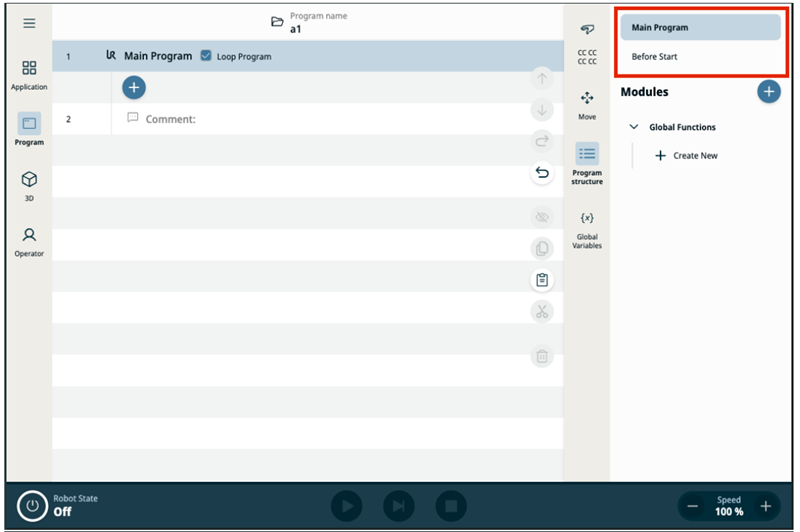This screenshot has height=532, width=800.
Task: Open the hamburger menu
Action: pyautogui.click(x=29, y=23)
